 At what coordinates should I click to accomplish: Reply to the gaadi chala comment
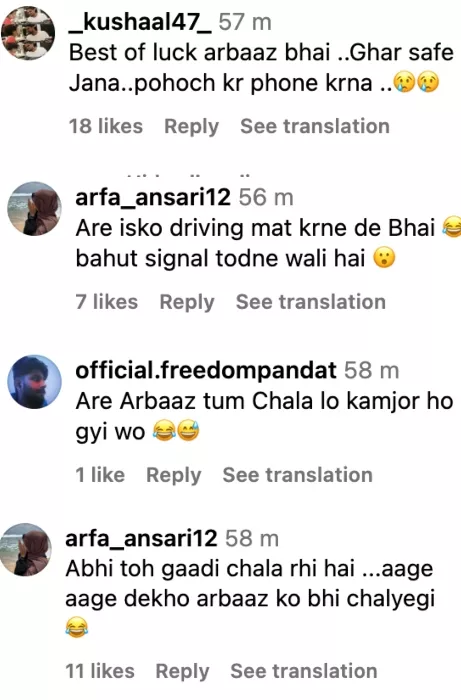[182, 671]
